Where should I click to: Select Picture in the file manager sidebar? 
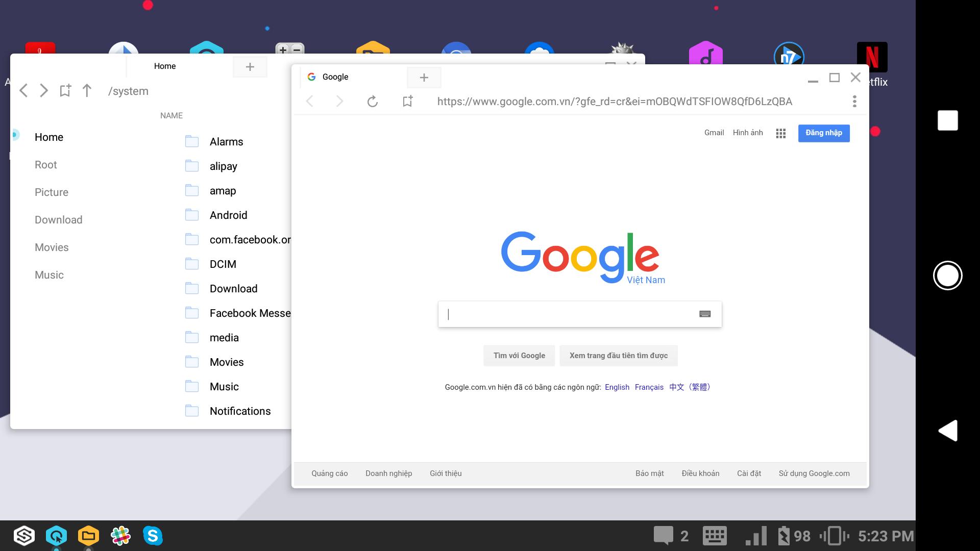[52, 192]
